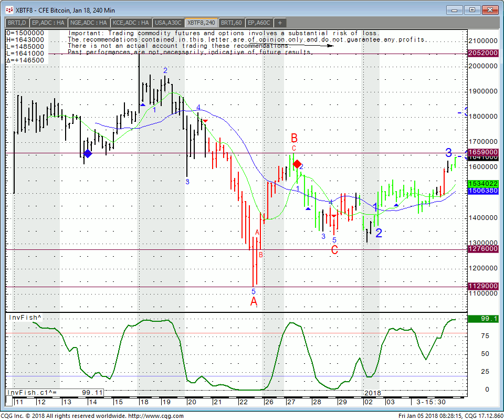Click the blue diamond marker near 1659000 line

coord(88,154)
